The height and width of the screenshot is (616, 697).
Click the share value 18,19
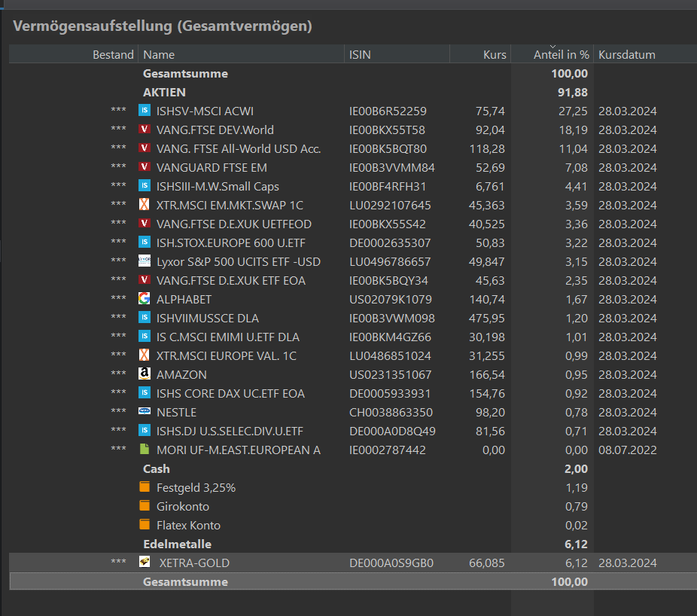pos(573,130)
